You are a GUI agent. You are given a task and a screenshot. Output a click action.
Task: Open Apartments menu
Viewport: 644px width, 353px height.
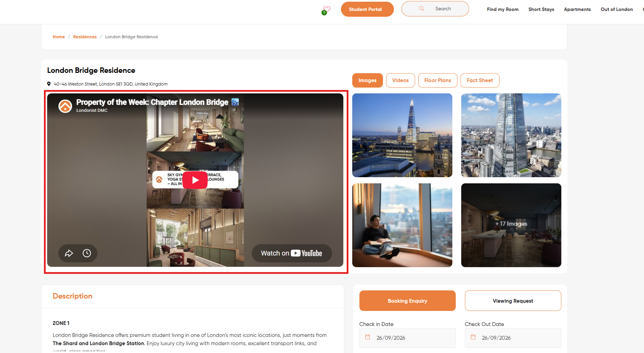[x=577, y=9]
